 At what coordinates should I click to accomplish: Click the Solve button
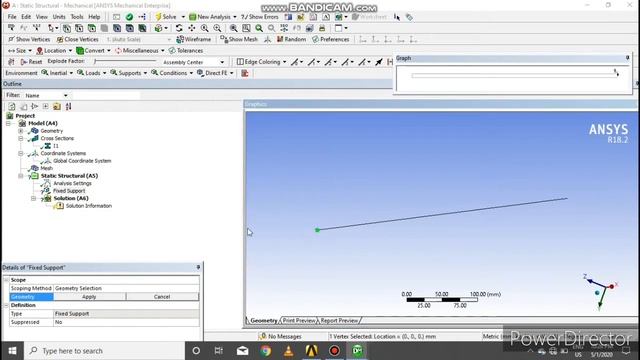pyautogui.click(x=166, y=17)
